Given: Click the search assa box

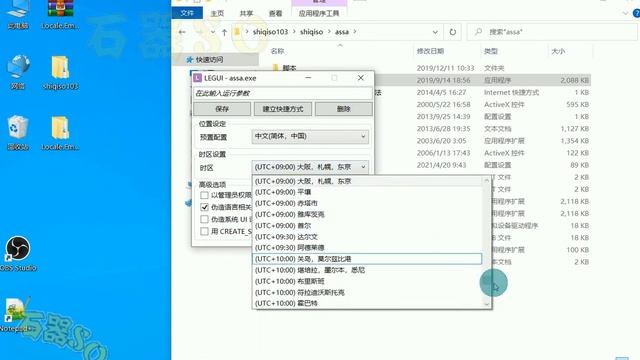Looking at the screenshot, I should 552,32.
